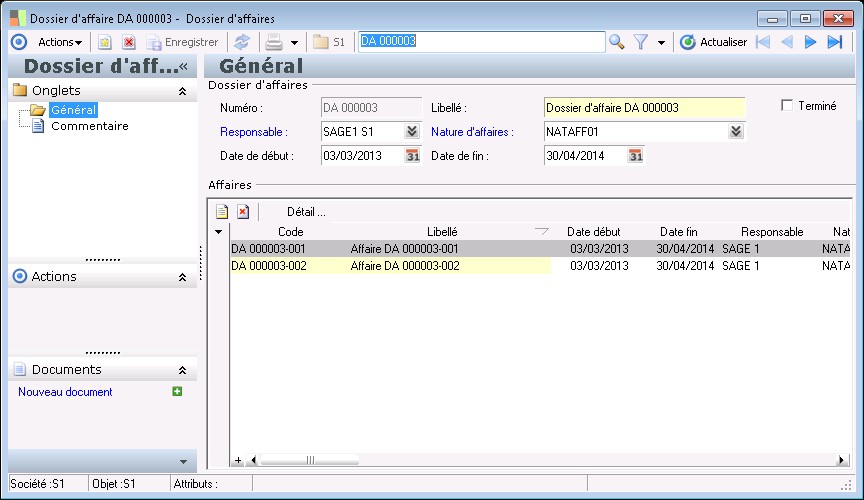
Task: Click the red delete icon in main toolbar
Action: [129, 42]
